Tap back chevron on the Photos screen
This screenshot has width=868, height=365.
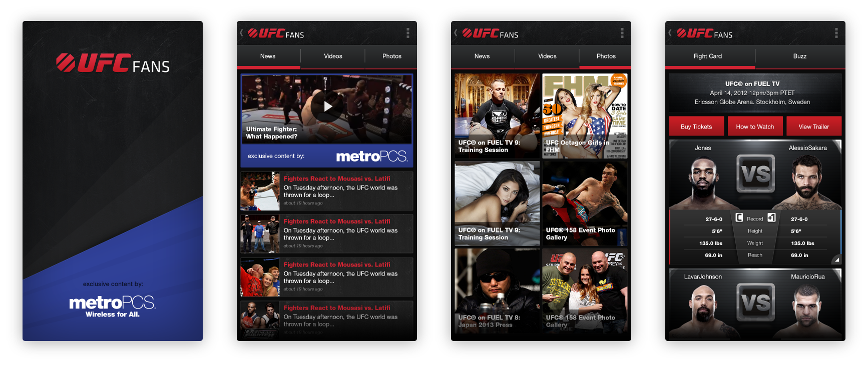click(x=456, y=33)
